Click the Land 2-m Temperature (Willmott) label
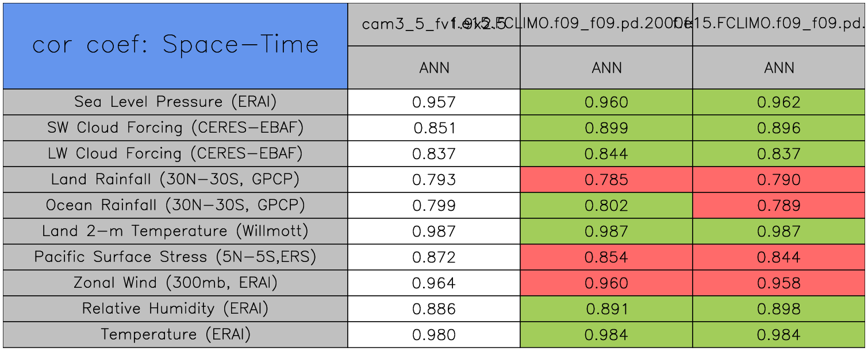This screenshot has width=868, height=351. pyautogui.click(x=175, y=232)
